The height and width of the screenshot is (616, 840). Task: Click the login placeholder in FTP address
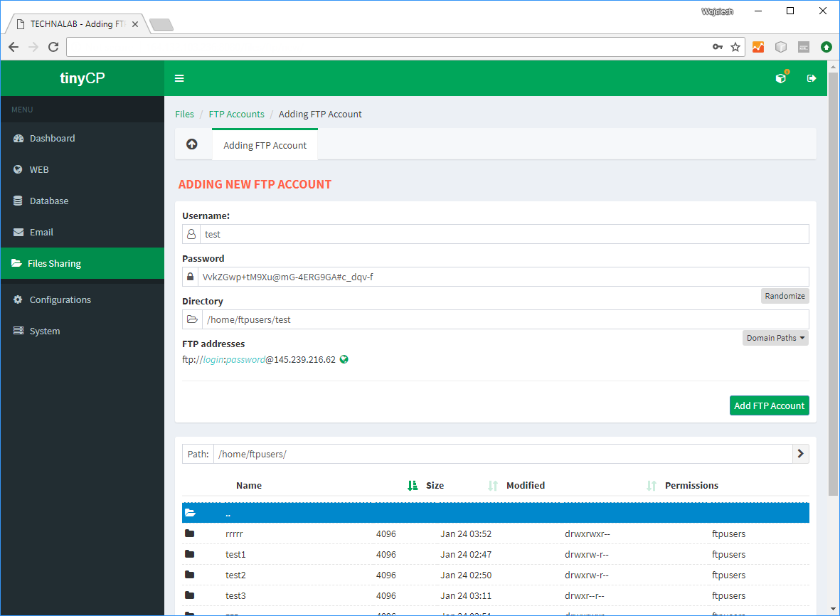(213, 359)
